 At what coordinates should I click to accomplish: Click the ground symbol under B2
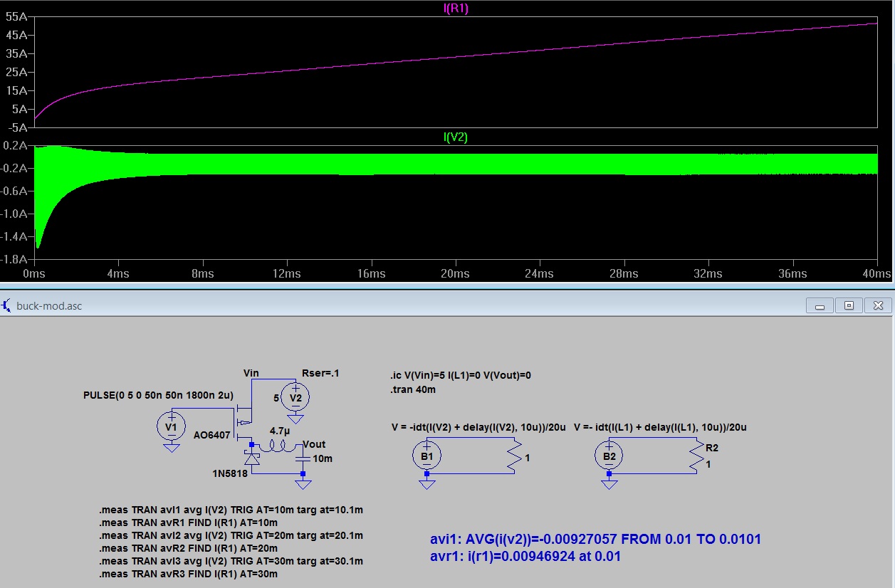(x=609, y=483)
